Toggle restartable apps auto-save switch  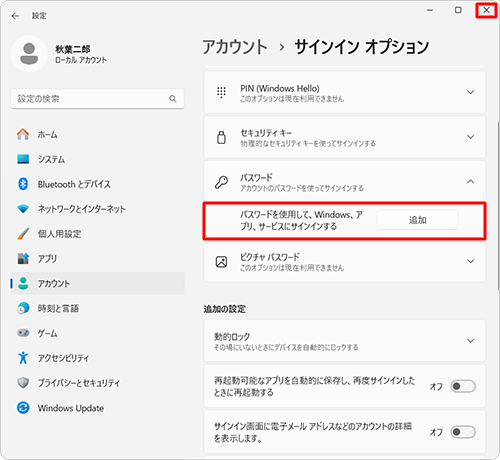click(x=463, y=386)
